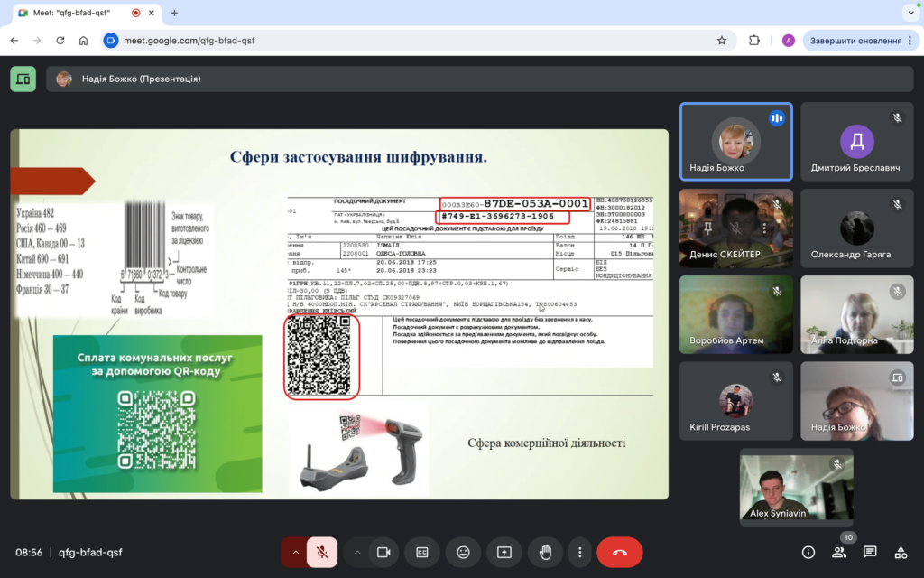Open more options menu in call controls
Screen dimensions: 924x578
[580, 553]
